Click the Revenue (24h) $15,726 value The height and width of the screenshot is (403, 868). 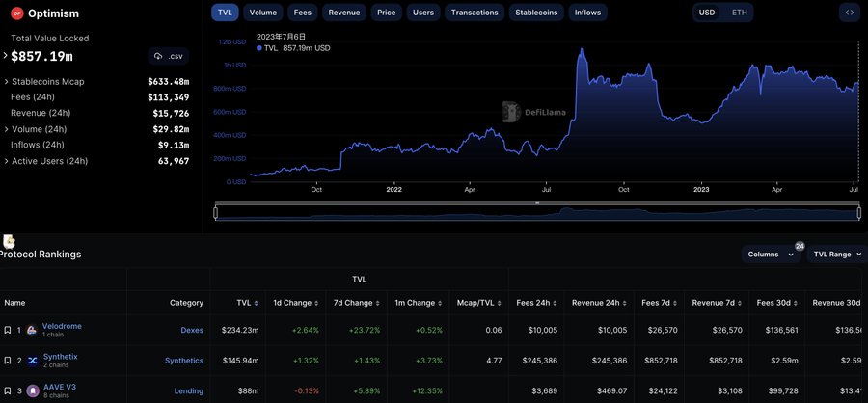pos(171,114)
